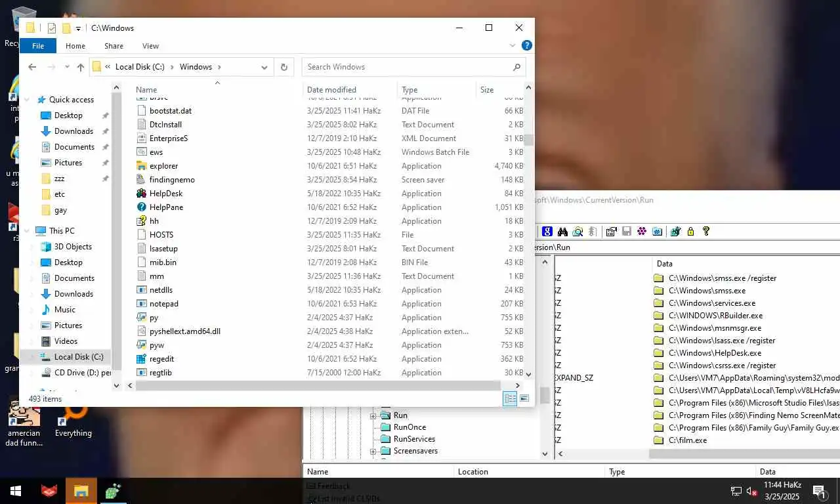Open Explorer ribbon help icon
The width and height of the screenshot is (840, 504).
pyautogui.click(x=526, y=45)
